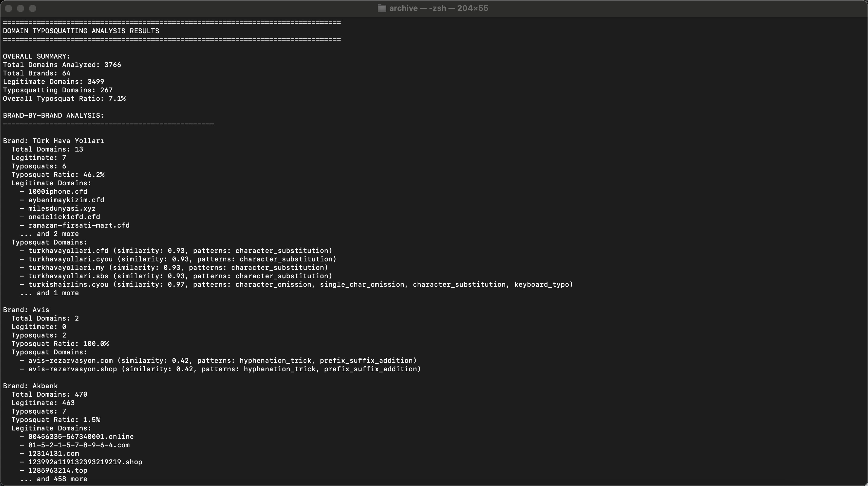868x486 pixels.
Task: Click 'Brand: Türk Hava Yolları' line
Action: (54, 141)
